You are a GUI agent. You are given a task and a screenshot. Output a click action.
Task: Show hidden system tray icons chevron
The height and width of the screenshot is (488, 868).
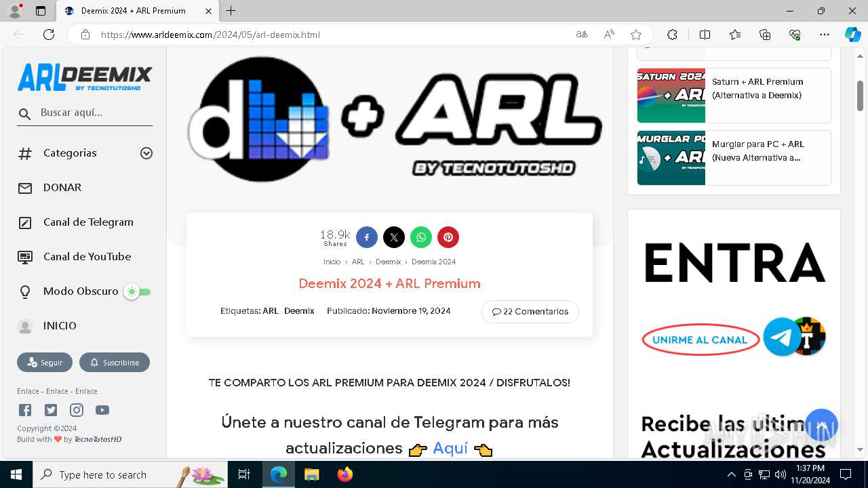(731, 474)
